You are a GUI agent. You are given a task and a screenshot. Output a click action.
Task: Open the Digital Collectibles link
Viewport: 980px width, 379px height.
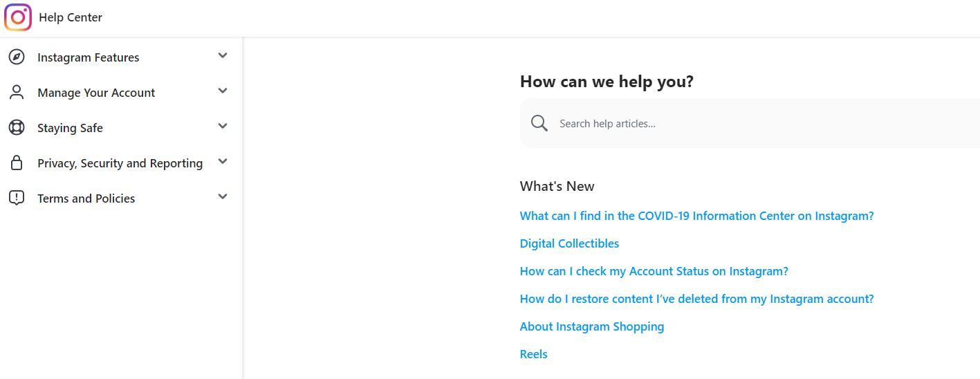click(569, 243)
